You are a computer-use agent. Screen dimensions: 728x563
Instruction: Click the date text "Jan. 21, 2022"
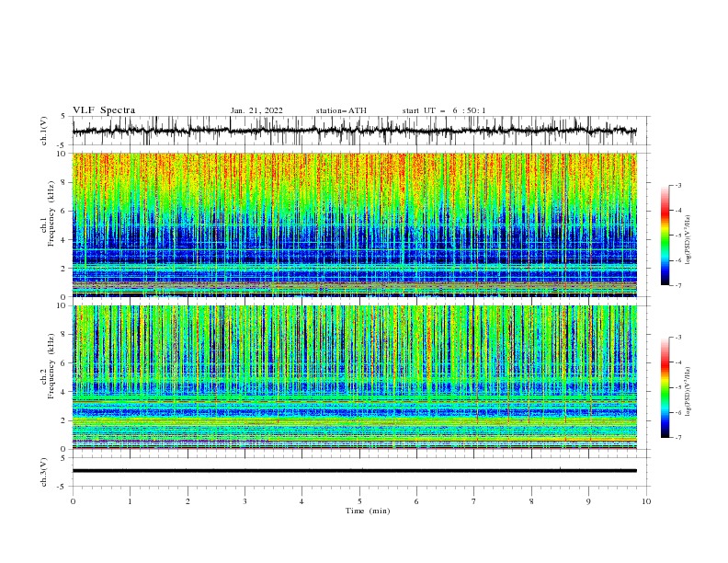256,110
